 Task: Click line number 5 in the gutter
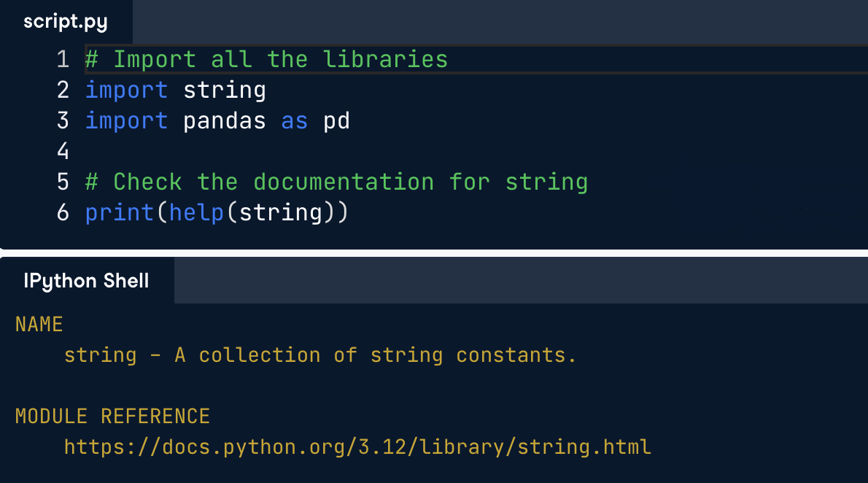pyautogui.click(x=63, y=182)
